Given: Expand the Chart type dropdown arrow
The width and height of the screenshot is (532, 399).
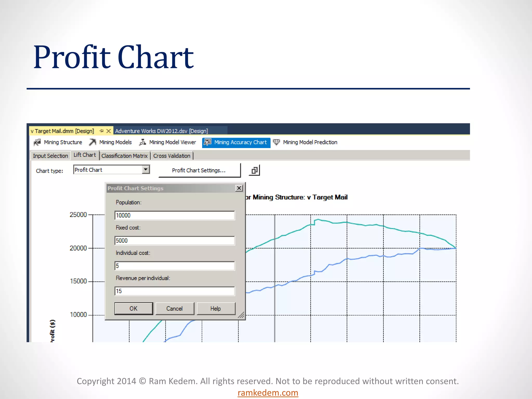Looking at the screenshot, I should click(x=146, y=170).
